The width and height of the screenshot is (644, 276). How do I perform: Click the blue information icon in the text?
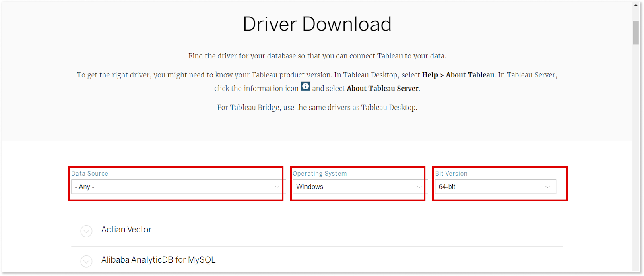click(x=305, y=86)
